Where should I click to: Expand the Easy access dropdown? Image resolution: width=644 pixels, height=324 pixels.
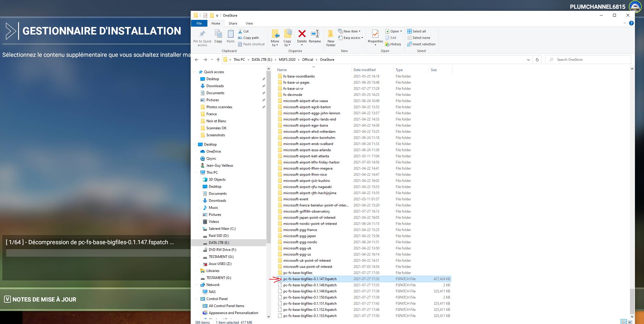[x=351, y=38]
